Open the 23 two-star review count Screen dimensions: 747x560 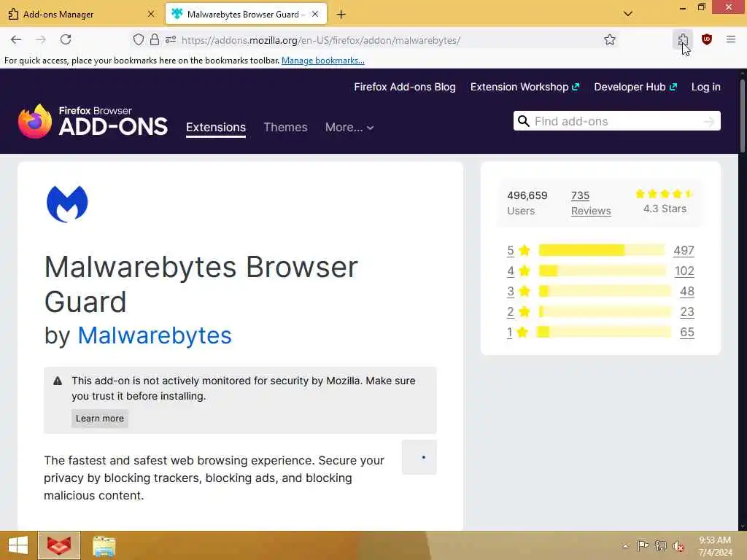pyautogui.click(x=687, y=312)
